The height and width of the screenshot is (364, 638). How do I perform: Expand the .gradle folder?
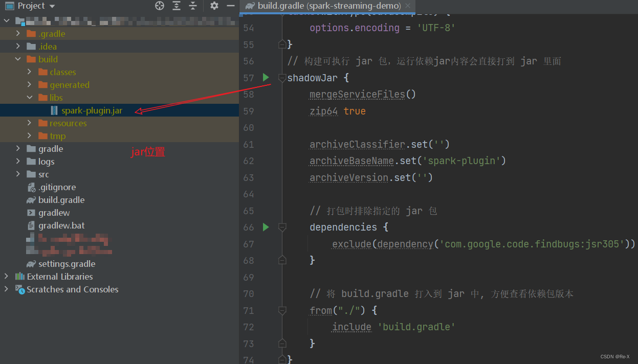coord(18,34)
